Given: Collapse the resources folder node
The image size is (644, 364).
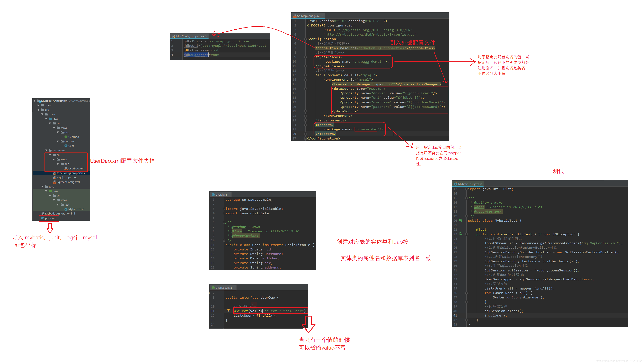Looking at the screenshot, I should pos(46,151).
